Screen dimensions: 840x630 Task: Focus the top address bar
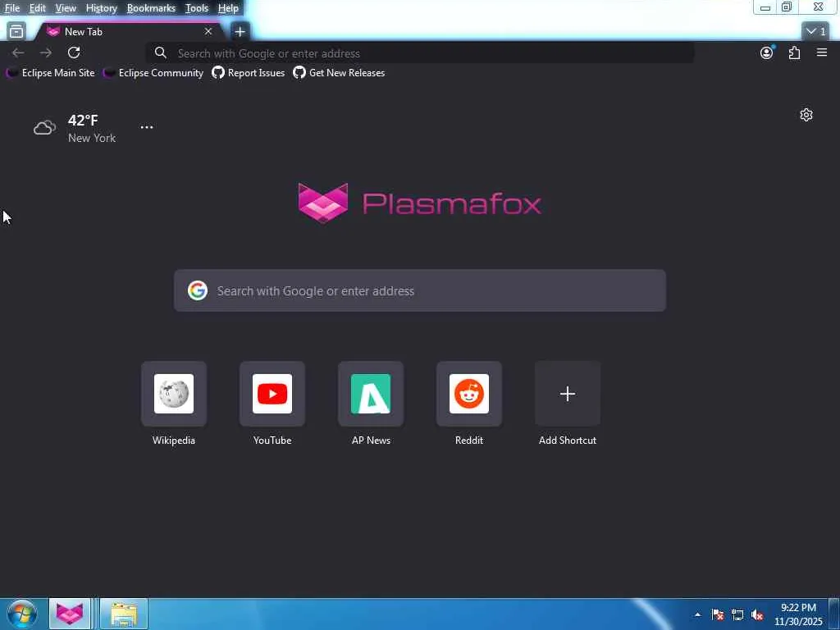coord(420,53)
